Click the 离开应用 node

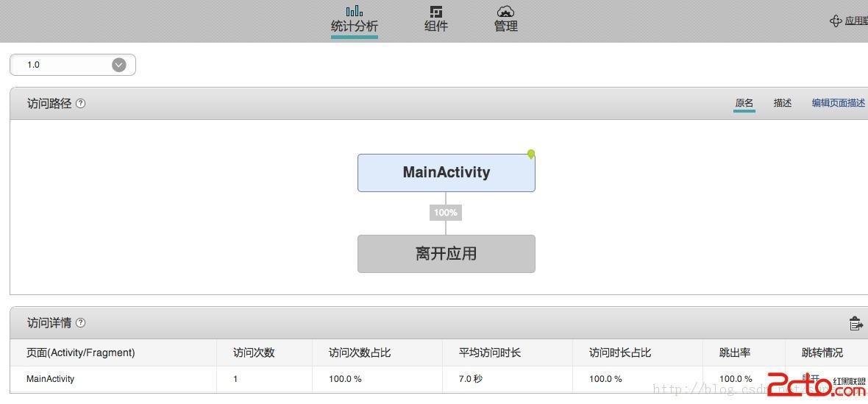tap(447, 253)
